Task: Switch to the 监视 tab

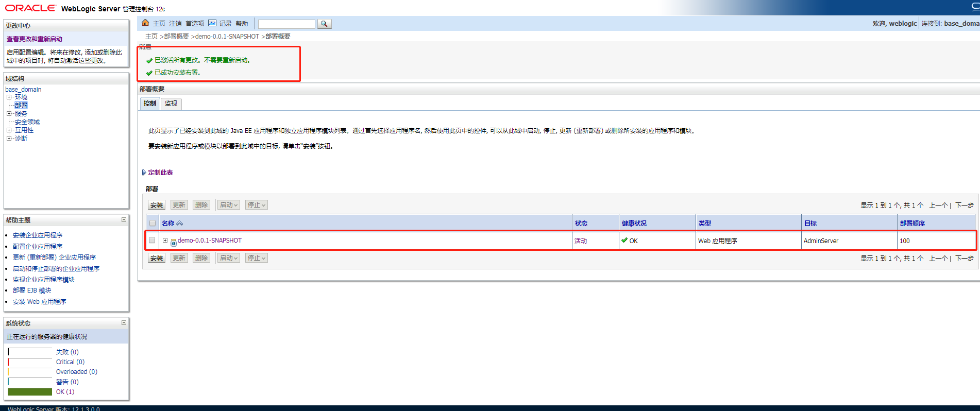Action: (x=171, y=104)
